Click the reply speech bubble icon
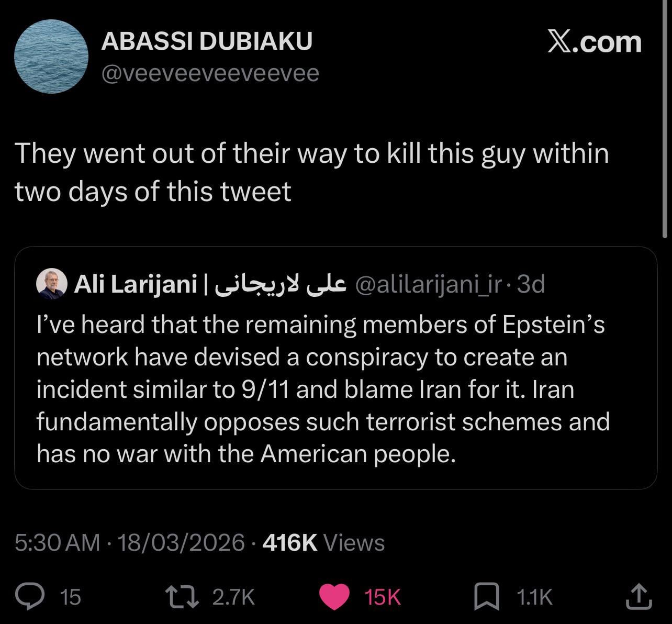Image resolution: width=672 pixels, height=624 pixels. tap(31, 597)
